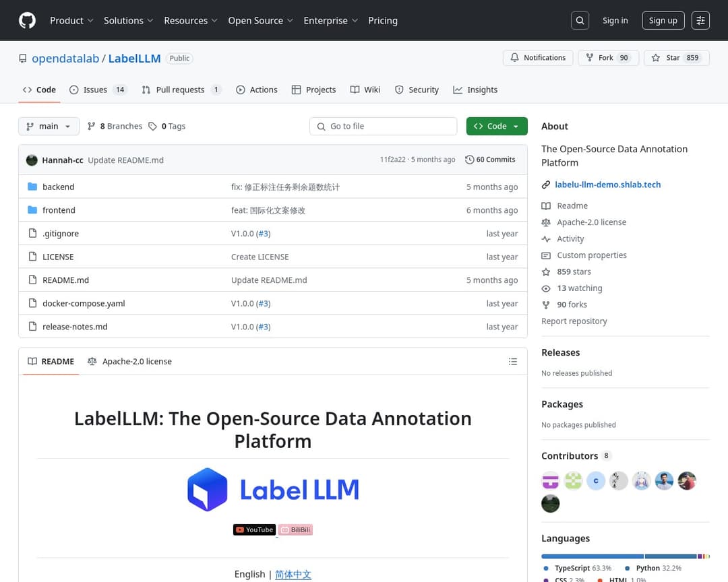Switch to the Security tab

pos(417,90)
